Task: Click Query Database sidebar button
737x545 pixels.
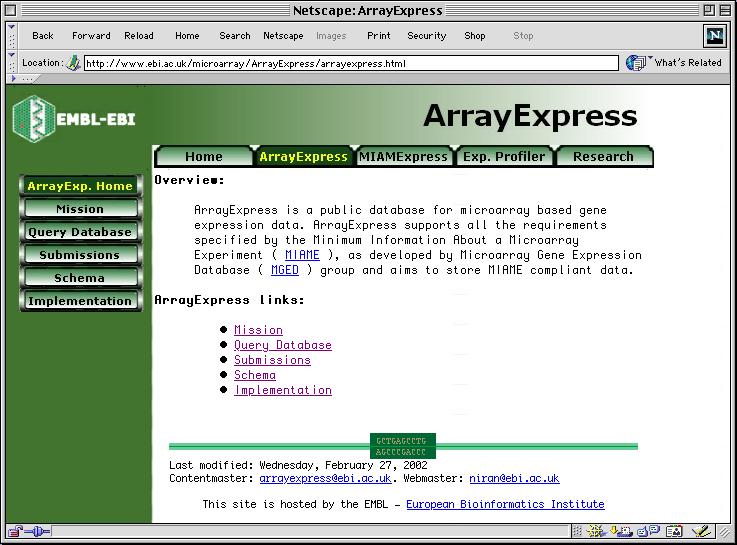Action: click(x=80, y=232)
